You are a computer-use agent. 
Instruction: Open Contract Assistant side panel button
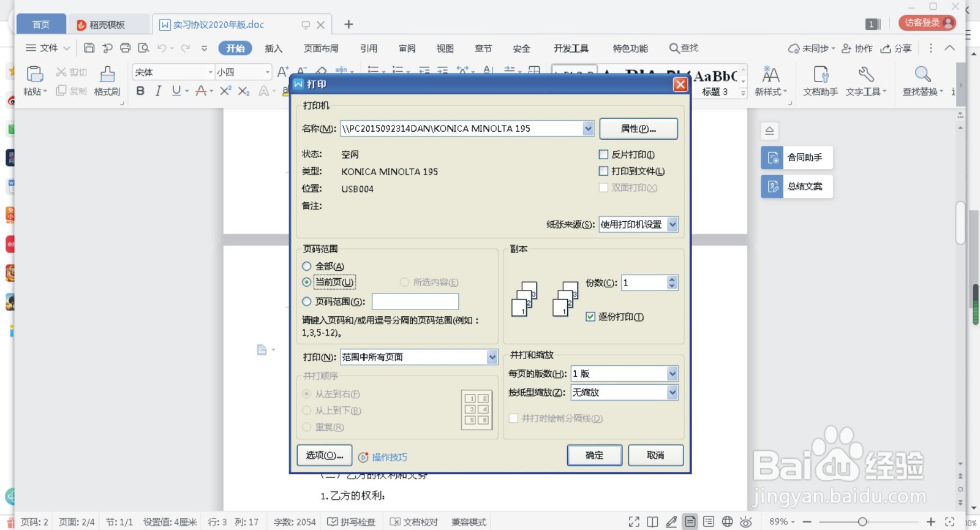[x=797, y=157]
